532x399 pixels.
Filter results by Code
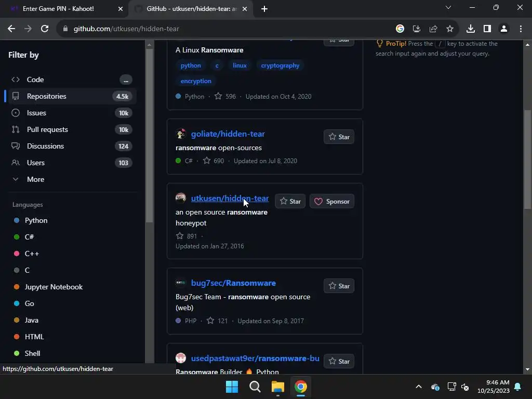pos(71,79)
